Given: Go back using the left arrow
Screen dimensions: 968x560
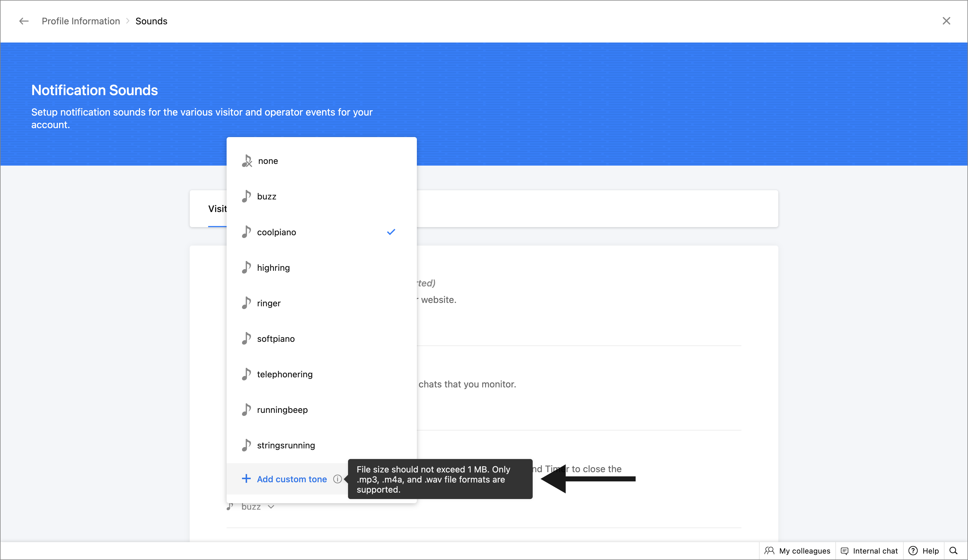Looking at the screenshot, I should click(24, 21).
